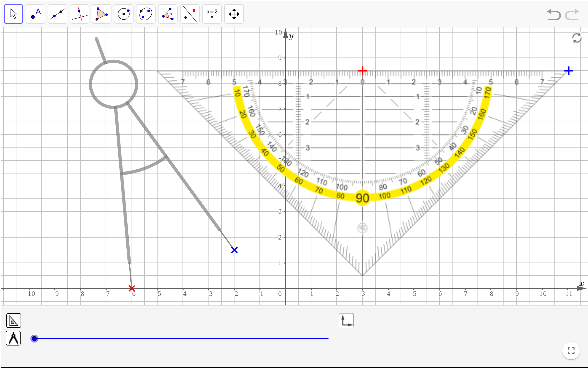Screen dimensions: 588x368
Task: Select the Angle tool
Action: click(168, 14)
